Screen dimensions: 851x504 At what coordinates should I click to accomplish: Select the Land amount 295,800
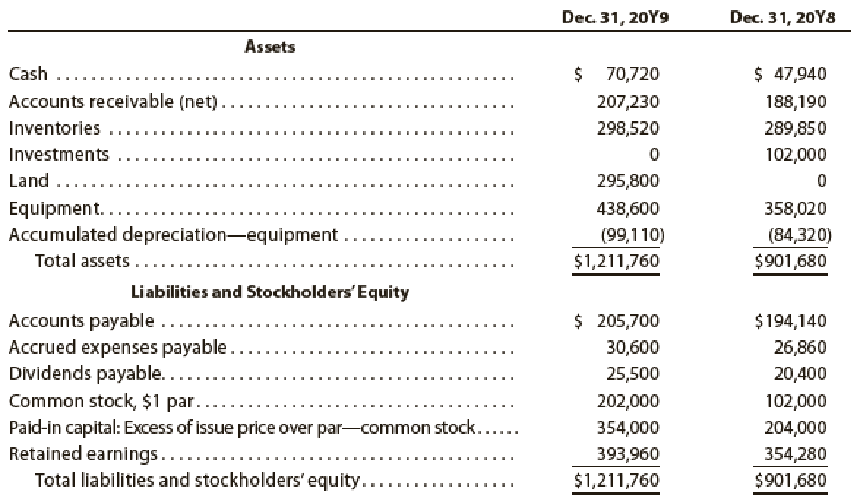coord(628,181)
